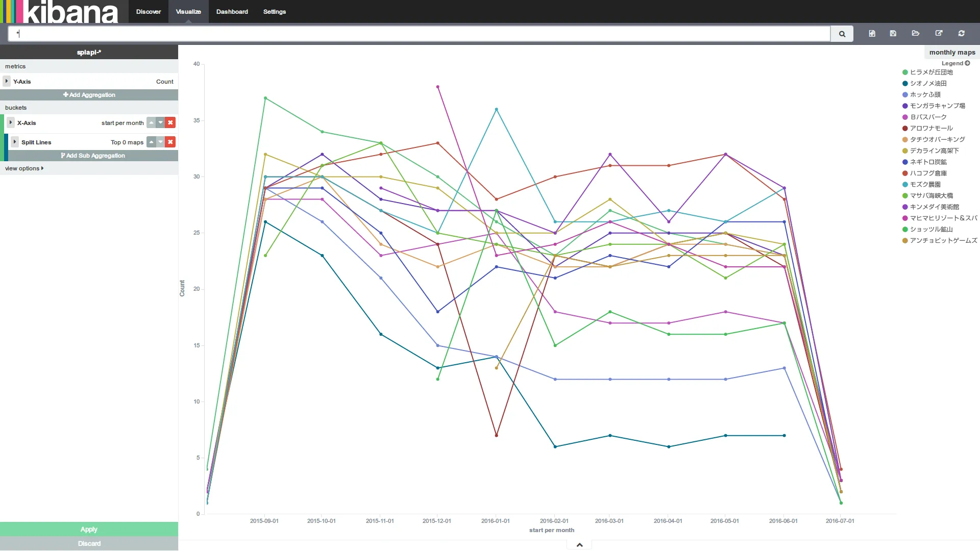Move the X-Axis bucket down
The image size is (980, 551).
(x=161, y=122)
